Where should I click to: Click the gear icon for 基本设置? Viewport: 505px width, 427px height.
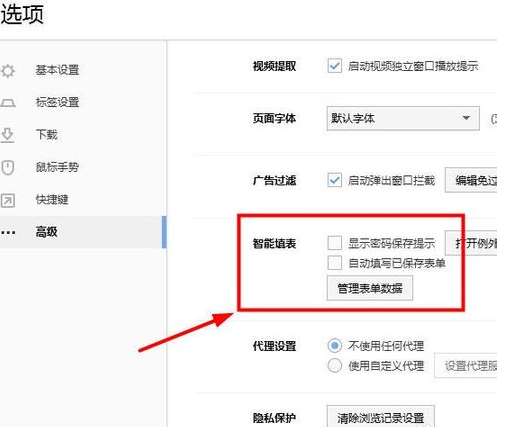(x=8, y=71)
